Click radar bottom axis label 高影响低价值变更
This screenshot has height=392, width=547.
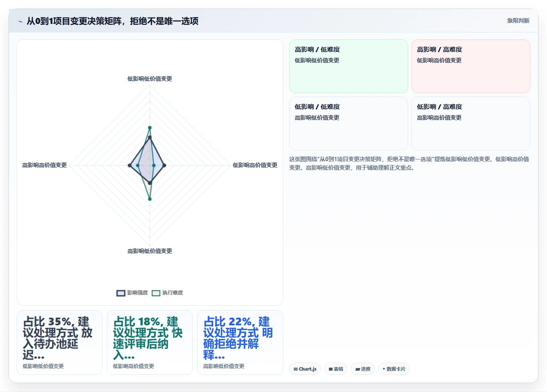(x=150, y=251)
